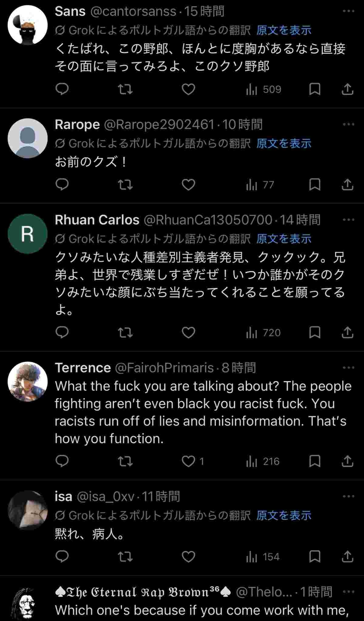The image size is (364, 621).
Task: Repost the Rarope tweet
Action: [125, 184]
